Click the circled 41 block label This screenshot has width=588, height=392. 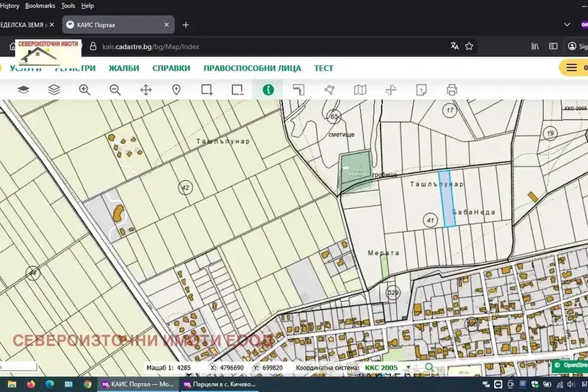click(430, 220)
